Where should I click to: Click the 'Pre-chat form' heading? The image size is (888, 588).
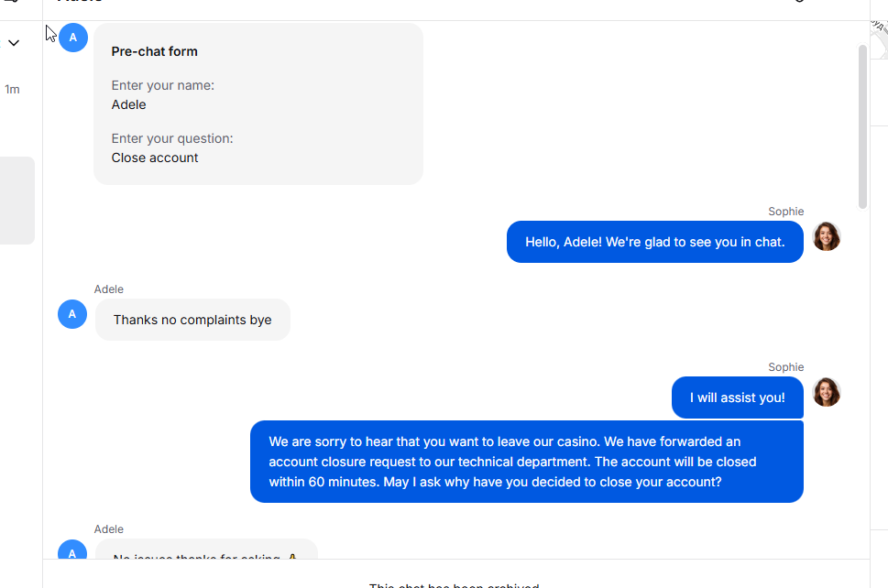tap(154, 52)
